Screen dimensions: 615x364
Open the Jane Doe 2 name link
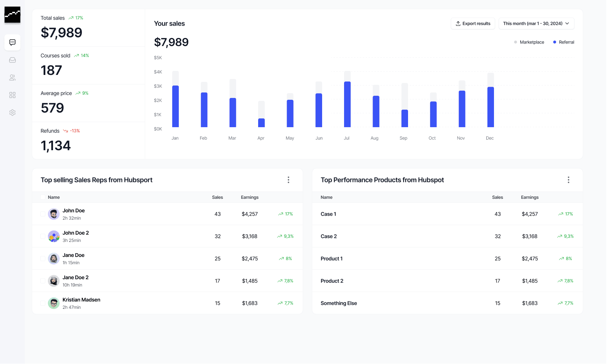[76, 277]
